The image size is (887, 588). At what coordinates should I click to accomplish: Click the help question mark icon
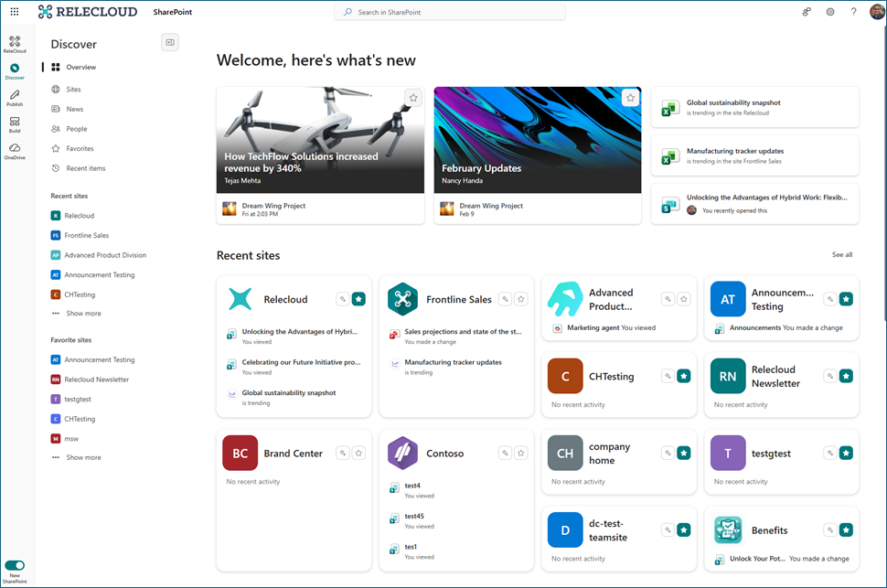853,12
